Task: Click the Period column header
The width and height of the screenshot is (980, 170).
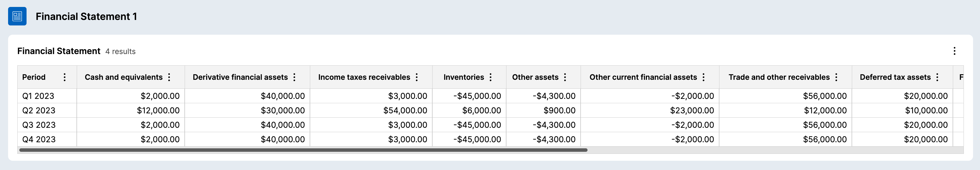Action: pyautogui.click(x=34, y=77)
